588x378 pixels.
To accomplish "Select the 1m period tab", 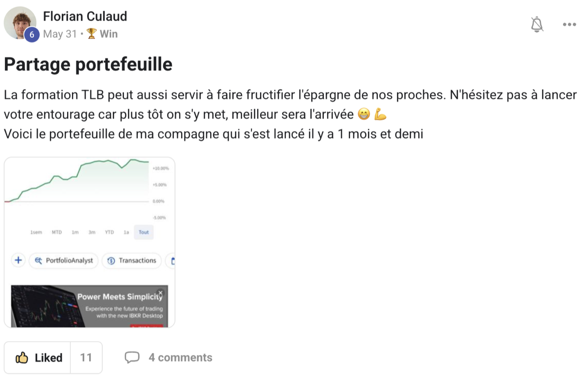I will (x=74, y=232).
